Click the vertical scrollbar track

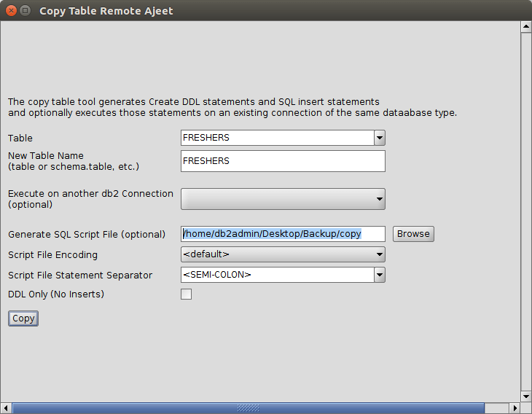click(x=525, y=211)
